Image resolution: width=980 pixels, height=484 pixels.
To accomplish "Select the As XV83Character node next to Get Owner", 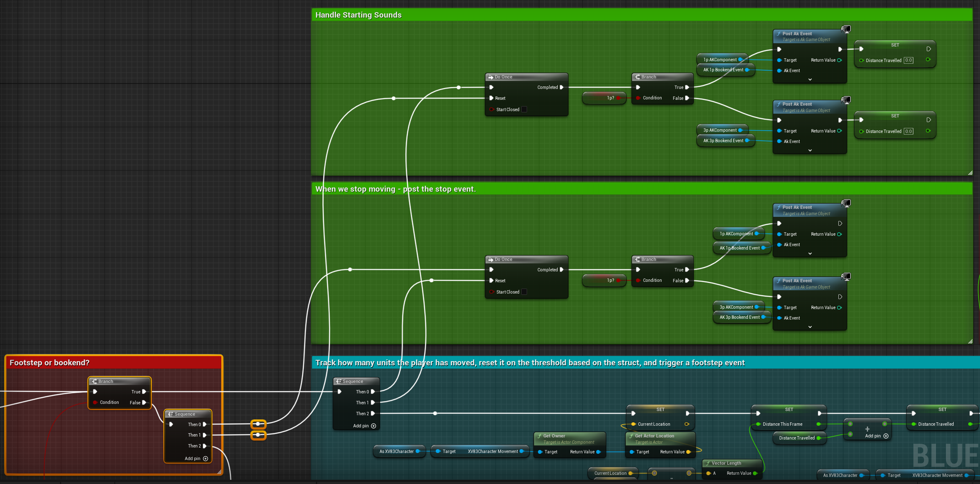I will pyautogui.click(x=399, y=451).
